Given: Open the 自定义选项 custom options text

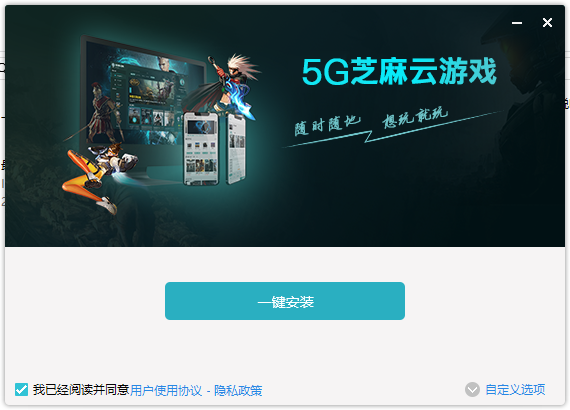Looking at the screenshot, I should tap(515, 390).
